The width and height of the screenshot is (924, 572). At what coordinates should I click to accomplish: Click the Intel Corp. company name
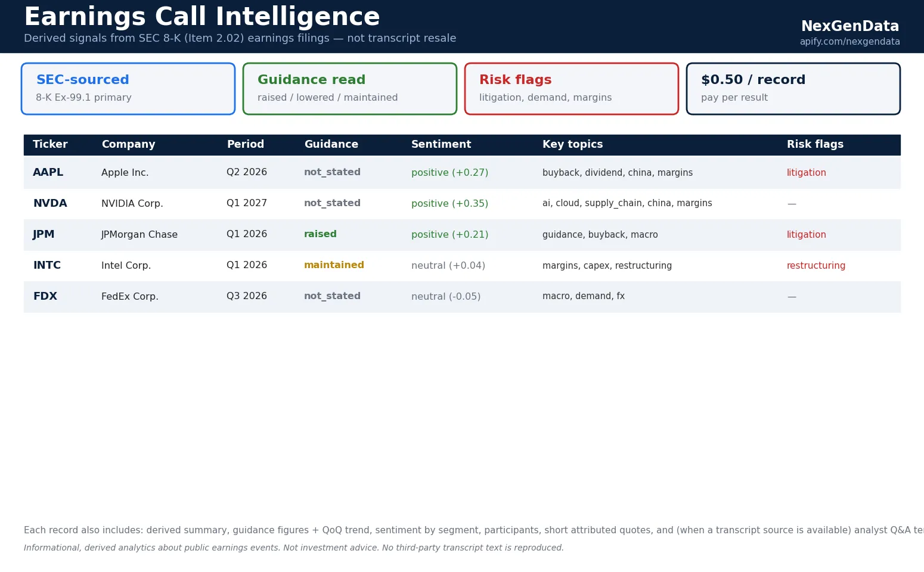[x=126, y=265]
